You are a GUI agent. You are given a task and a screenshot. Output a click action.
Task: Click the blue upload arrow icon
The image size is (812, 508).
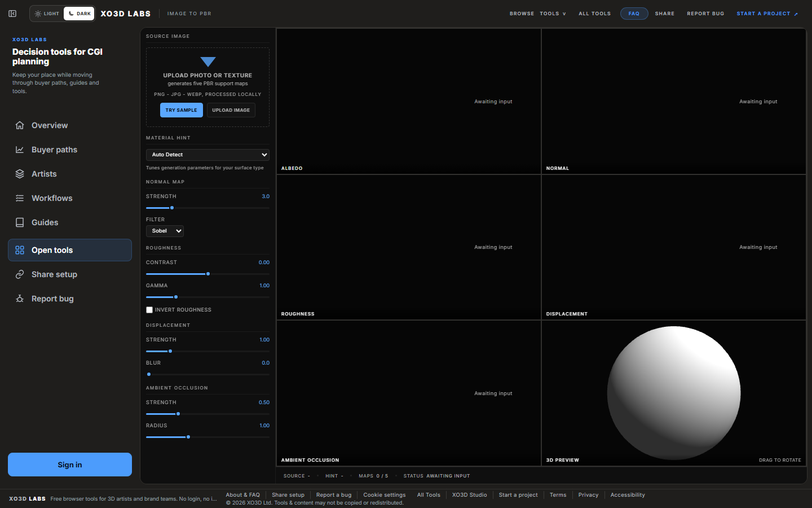208,62
